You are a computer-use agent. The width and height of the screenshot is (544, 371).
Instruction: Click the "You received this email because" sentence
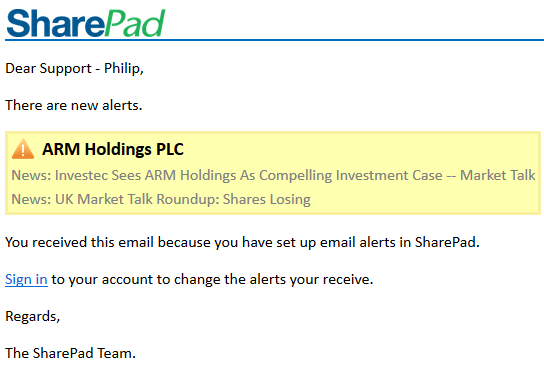click(x=242, y=242)
